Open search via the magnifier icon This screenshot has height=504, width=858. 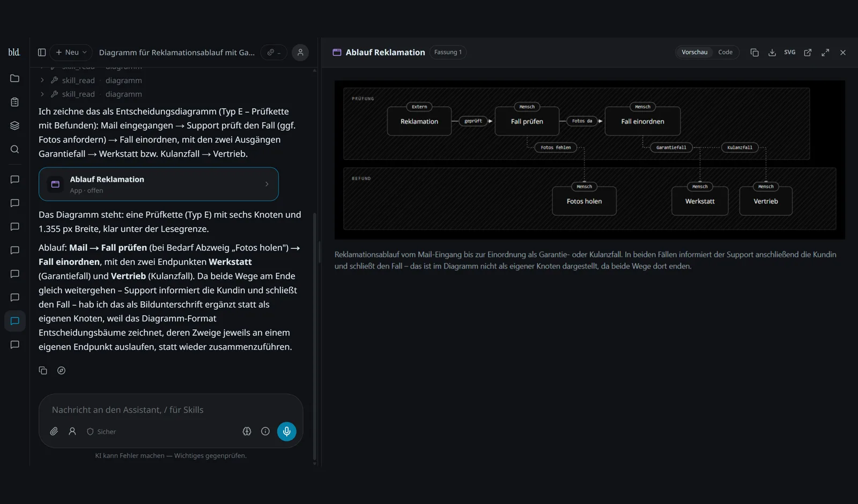(15, 149)
